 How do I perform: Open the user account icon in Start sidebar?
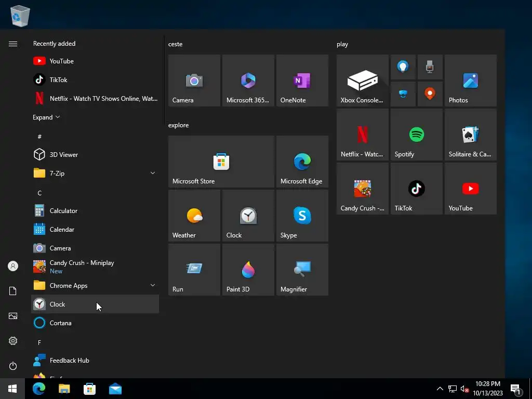13,266
